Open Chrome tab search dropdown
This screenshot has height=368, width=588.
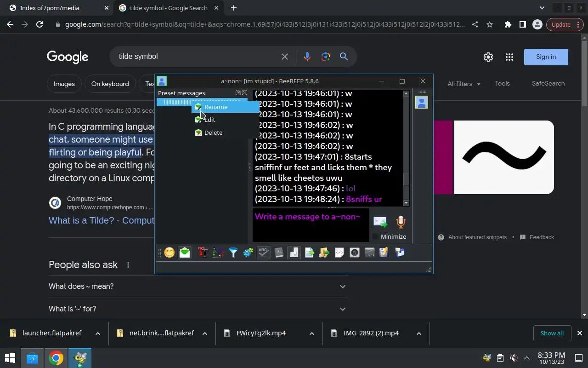click(542, 8)
